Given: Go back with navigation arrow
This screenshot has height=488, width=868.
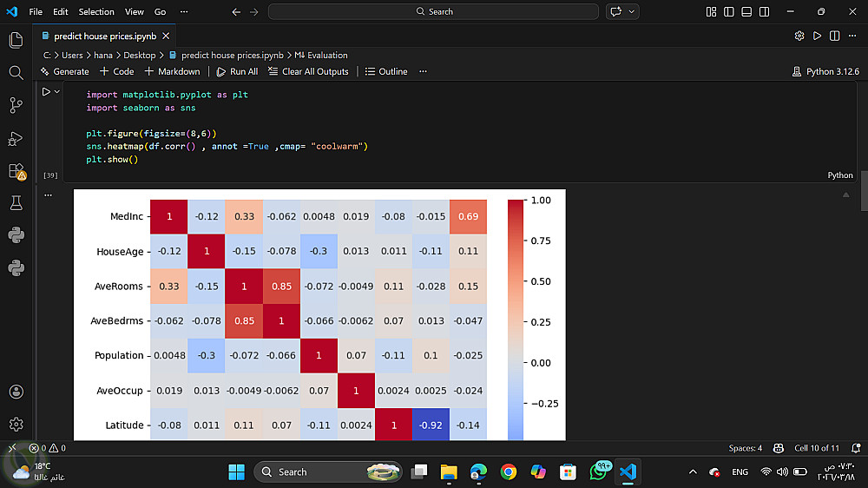Looking at the screenshot, I should (x=236, y=11).
